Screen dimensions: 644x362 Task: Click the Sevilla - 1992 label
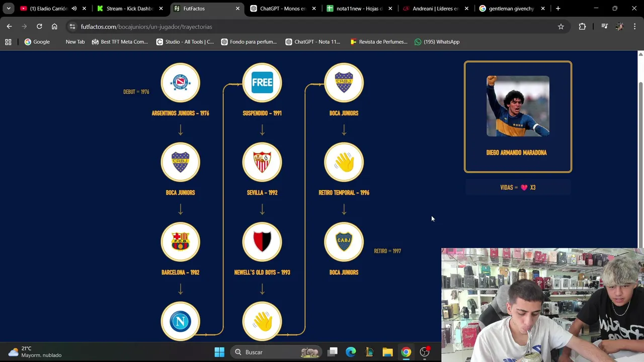(262, 193)
